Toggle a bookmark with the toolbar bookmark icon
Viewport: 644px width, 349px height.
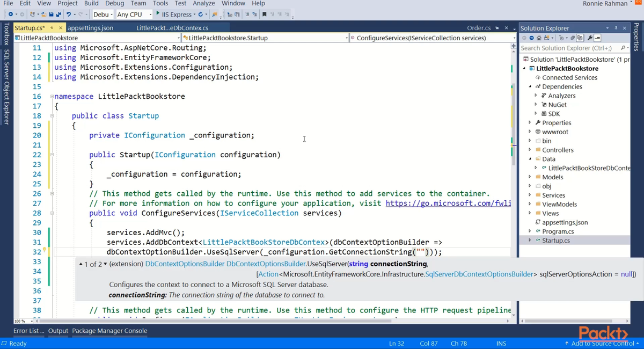[x=265, y=14]
